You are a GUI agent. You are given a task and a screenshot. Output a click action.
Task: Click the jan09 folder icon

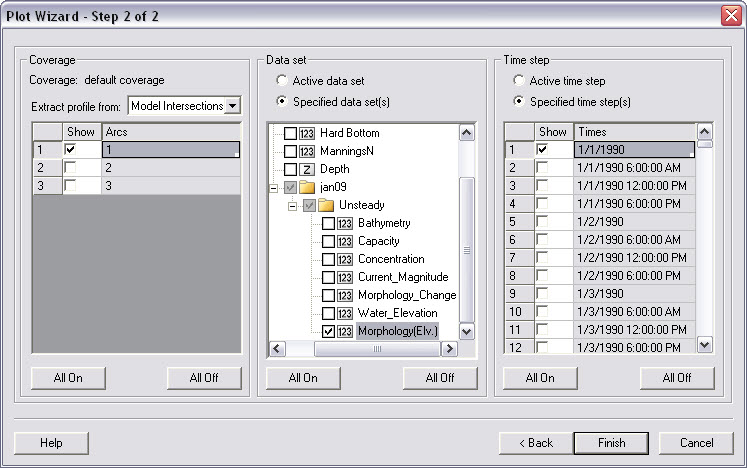pos(307,187)
